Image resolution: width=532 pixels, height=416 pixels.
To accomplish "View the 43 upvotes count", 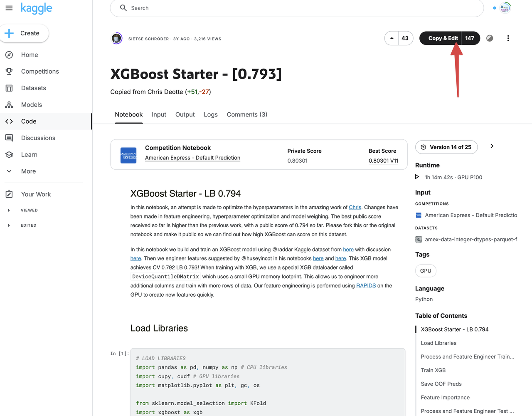I will 405,38.
